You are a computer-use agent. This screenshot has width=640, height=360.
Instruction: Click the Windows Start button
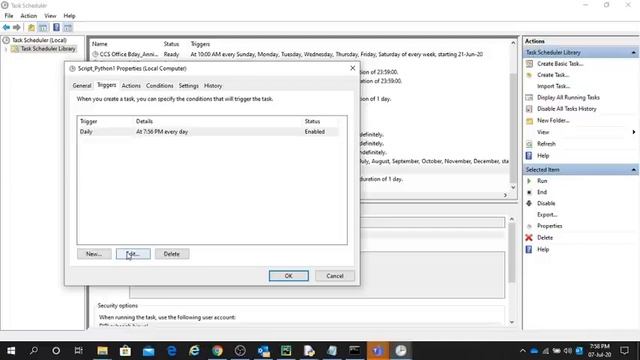(x=11, y=351)
